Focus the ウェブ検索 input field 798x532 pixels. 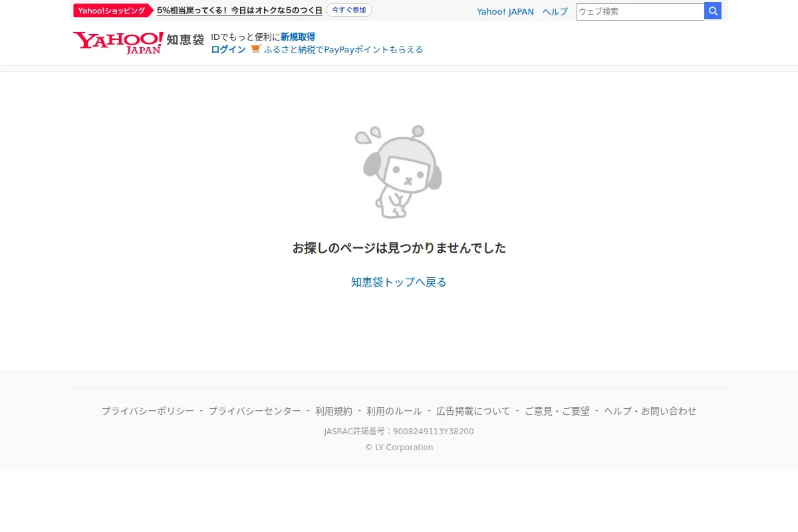point(640,11)
